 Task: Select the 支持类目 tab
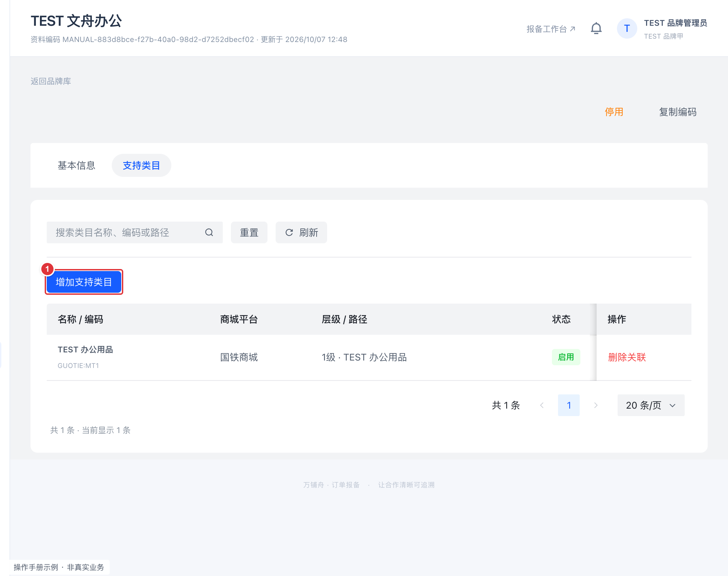coord(142,165)
